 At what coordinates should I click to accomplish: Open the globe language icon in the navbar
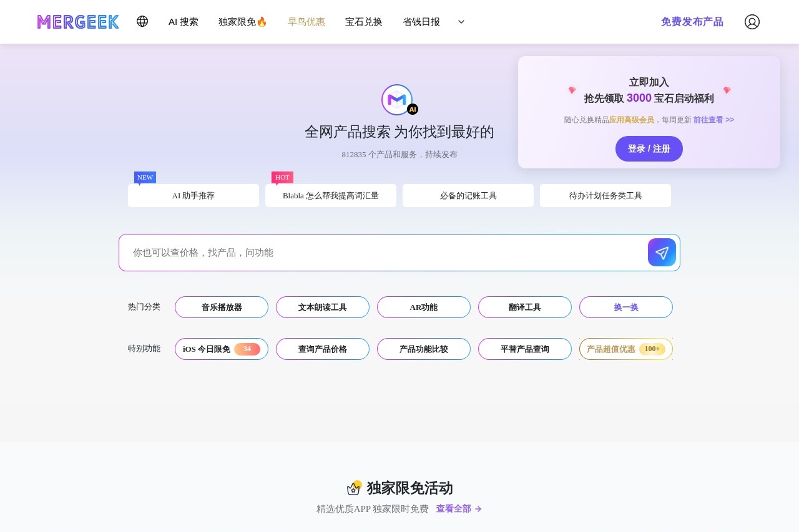142,21
